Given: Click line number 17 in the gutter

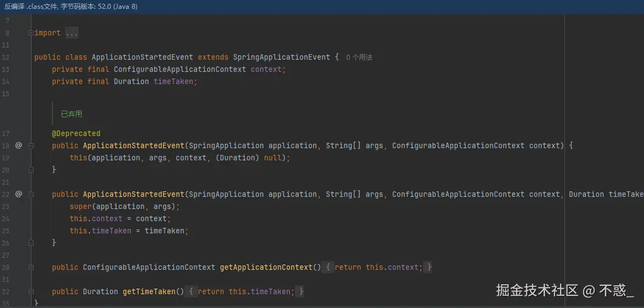Looking at the screenshot, I should pyautogui.click(x=6, y=133).
